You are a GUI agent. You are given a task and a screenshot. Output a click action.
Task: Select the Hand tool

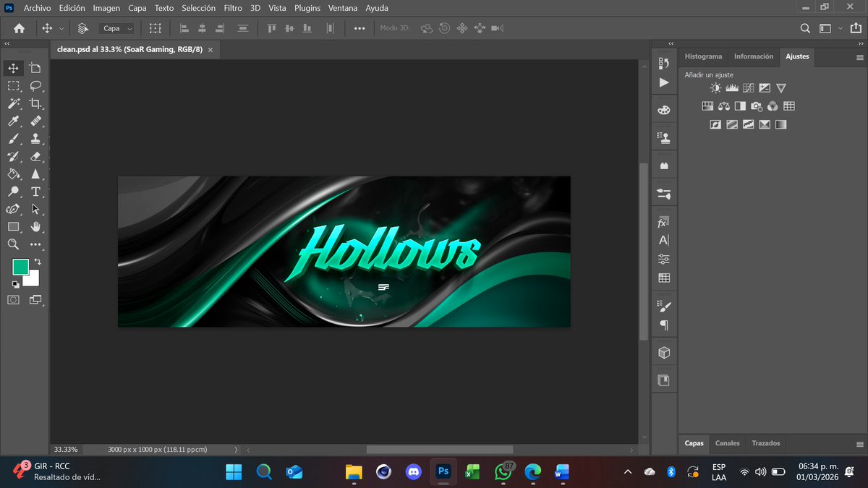click(x=35, y=227)
